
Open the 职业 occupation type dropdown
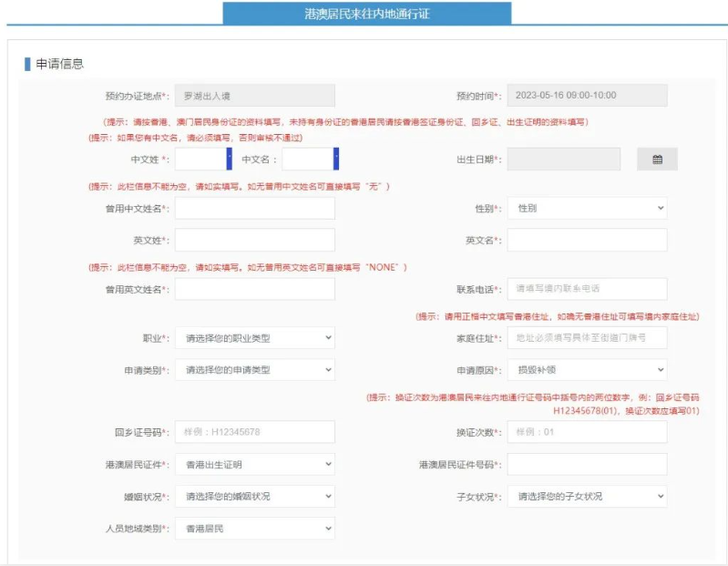[254, 338]
